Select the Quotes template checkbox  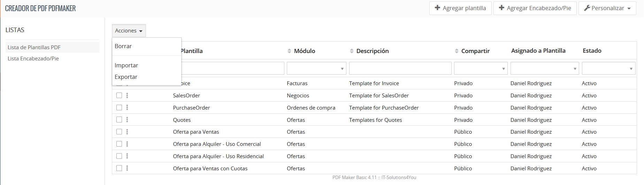point(119,120)
